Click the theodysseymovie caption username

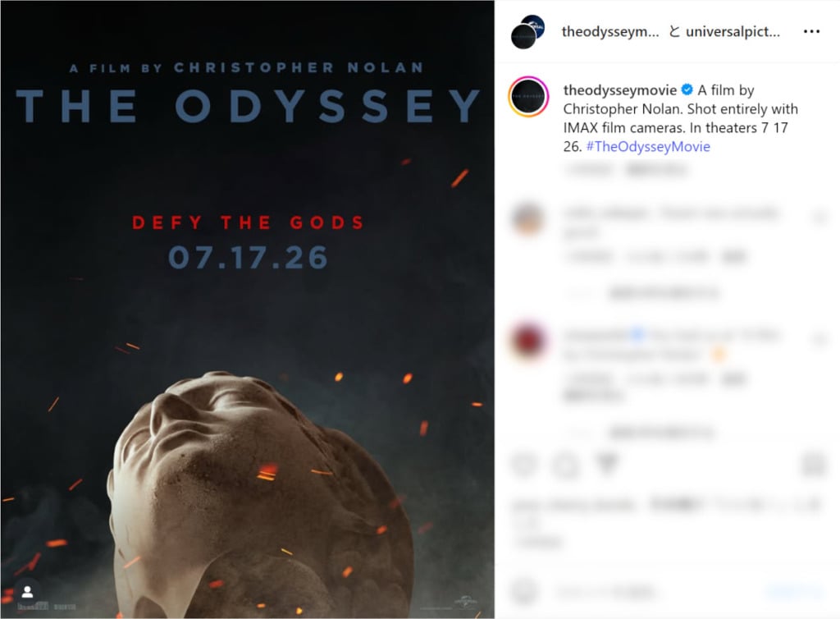coord(620,90)
